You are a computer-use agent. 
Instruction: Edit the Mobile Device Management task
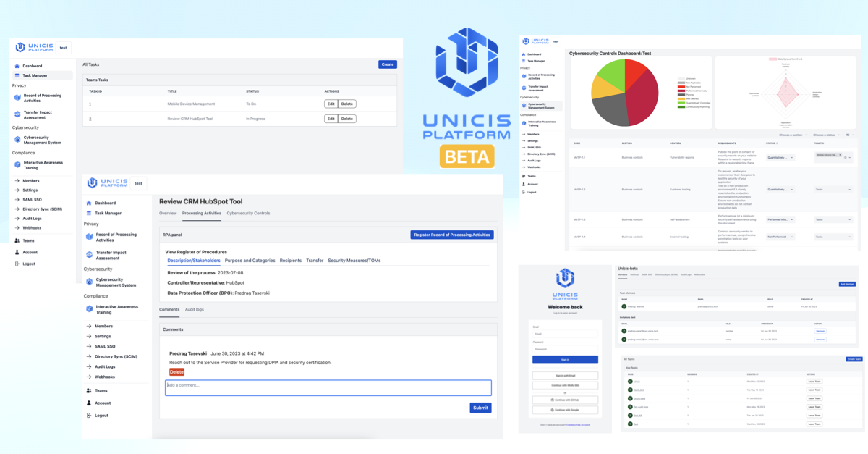[331, 104]
